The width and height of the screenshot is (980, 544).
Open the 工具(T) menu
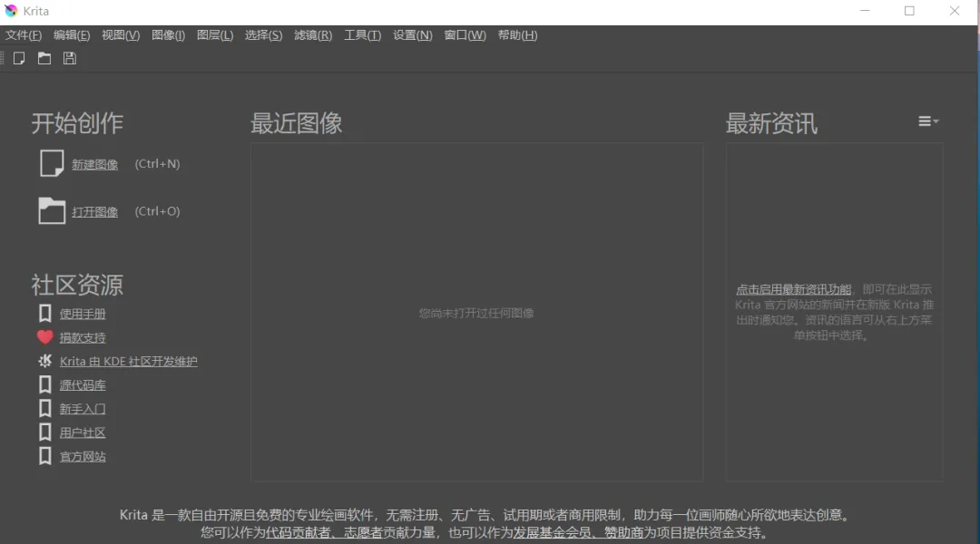(x=362, y=35)
